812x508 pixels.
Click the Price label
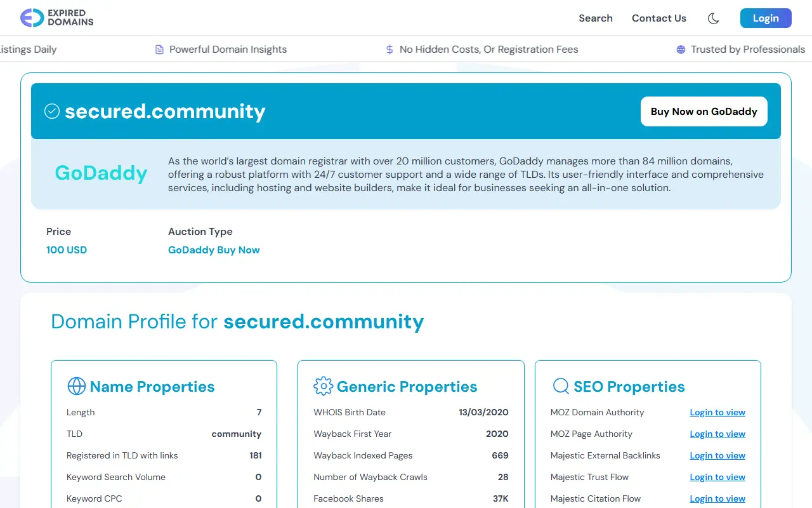[59, 232]
